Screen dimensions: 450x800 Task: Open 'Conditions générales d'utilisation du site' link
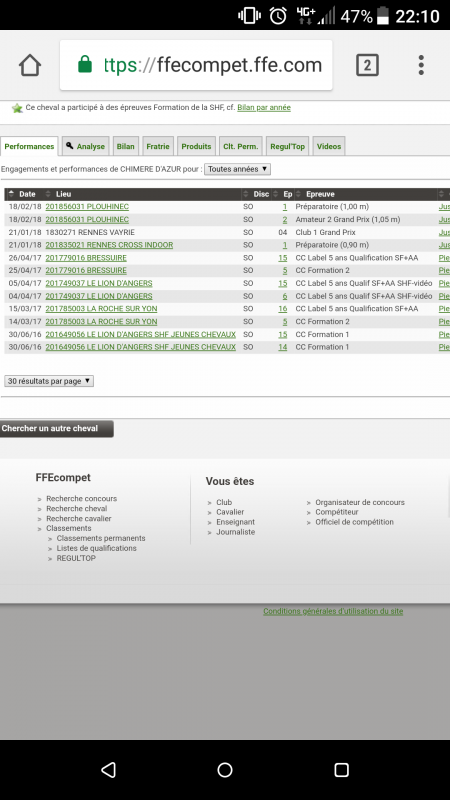click(333, 611)
